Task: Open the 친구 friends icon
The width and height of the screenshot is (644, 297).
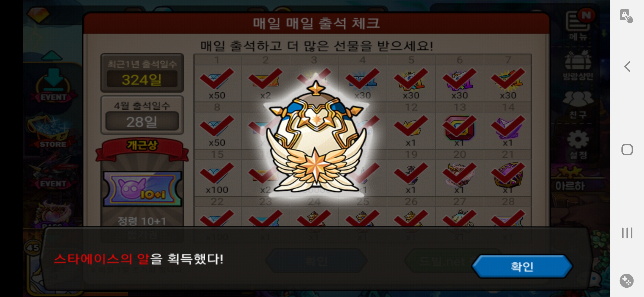Action: click(x=578, y=105)
